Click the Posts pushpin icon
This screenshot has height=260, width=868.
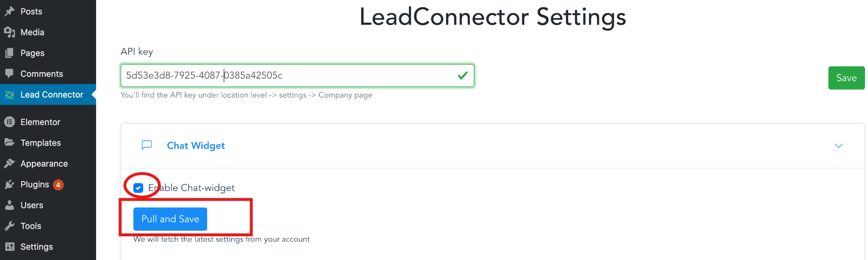coord(10,11)
